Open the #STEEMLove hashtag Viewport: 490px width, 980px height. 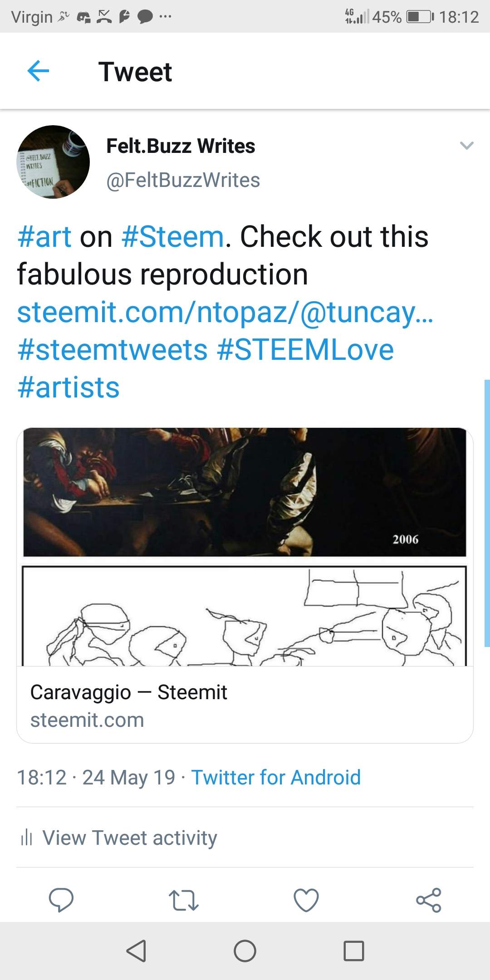[305, 350]
